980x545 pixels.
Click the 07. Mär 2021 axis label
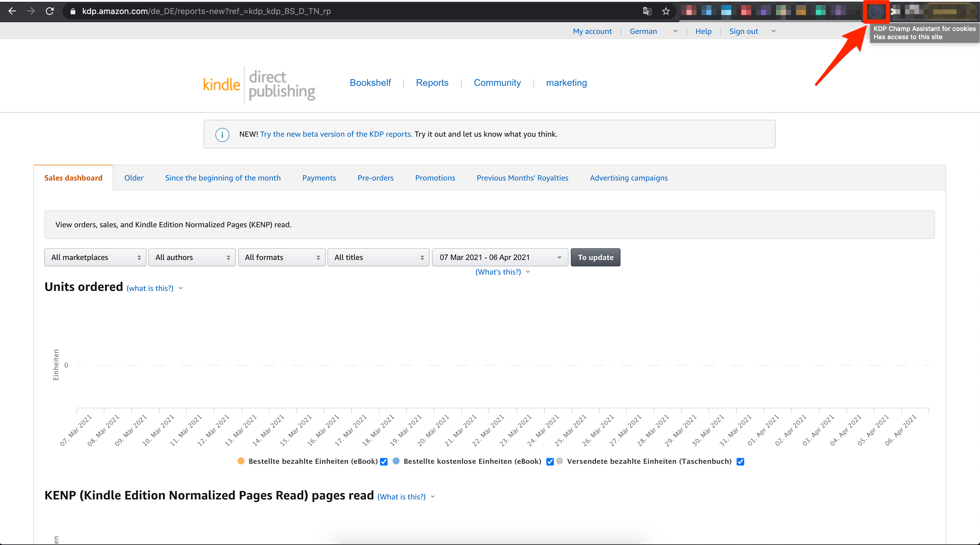coord(76,431)
